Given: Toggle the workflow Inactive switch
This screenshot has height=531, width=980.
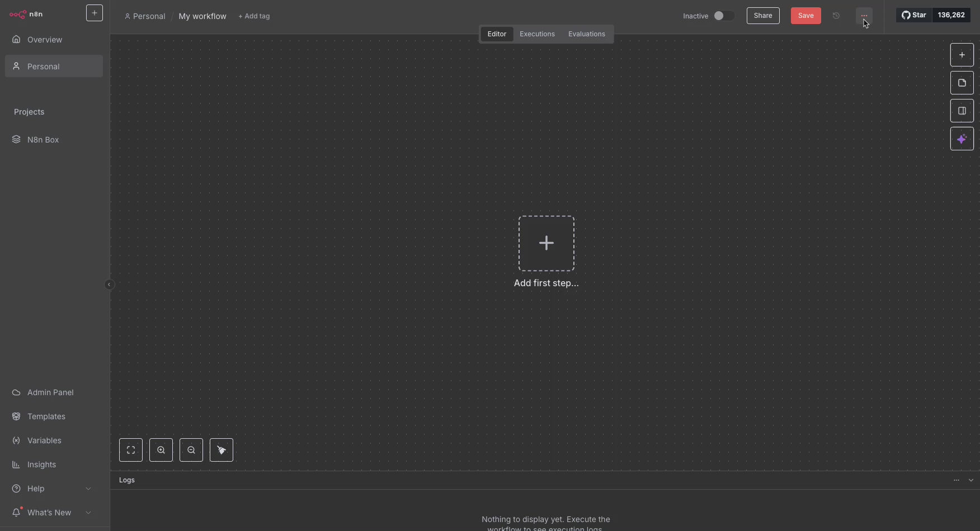Looking at the screenshot, I should pos(723,16).
